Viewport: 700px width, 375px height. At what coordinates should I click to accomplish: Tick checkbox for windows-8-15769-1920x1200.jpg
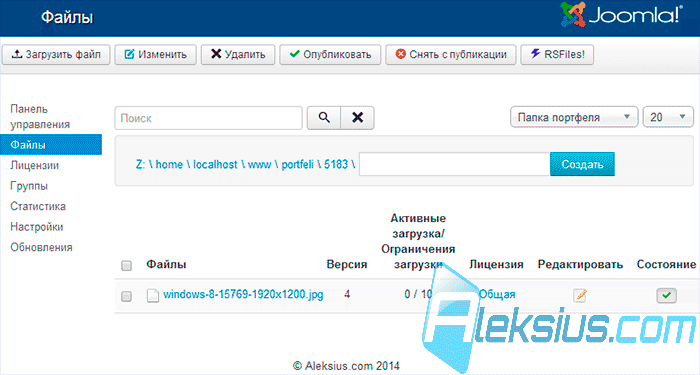click(x=126, y=296)
